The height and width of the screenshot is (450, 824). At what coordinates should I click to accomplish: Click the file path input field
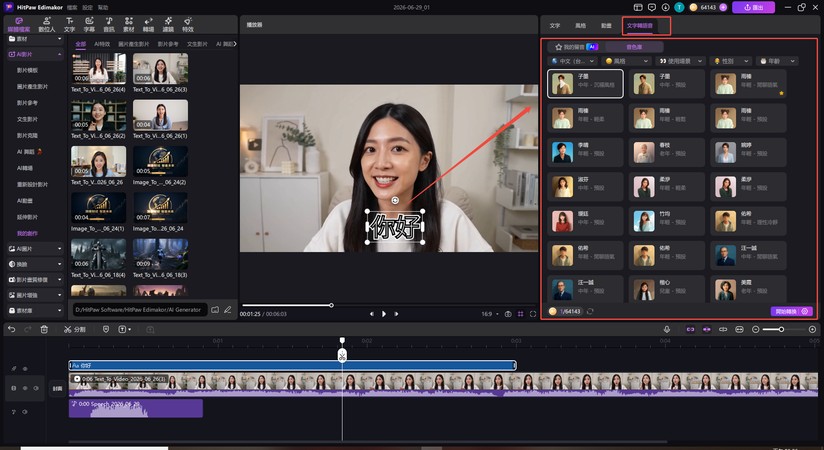pos(140,310)
